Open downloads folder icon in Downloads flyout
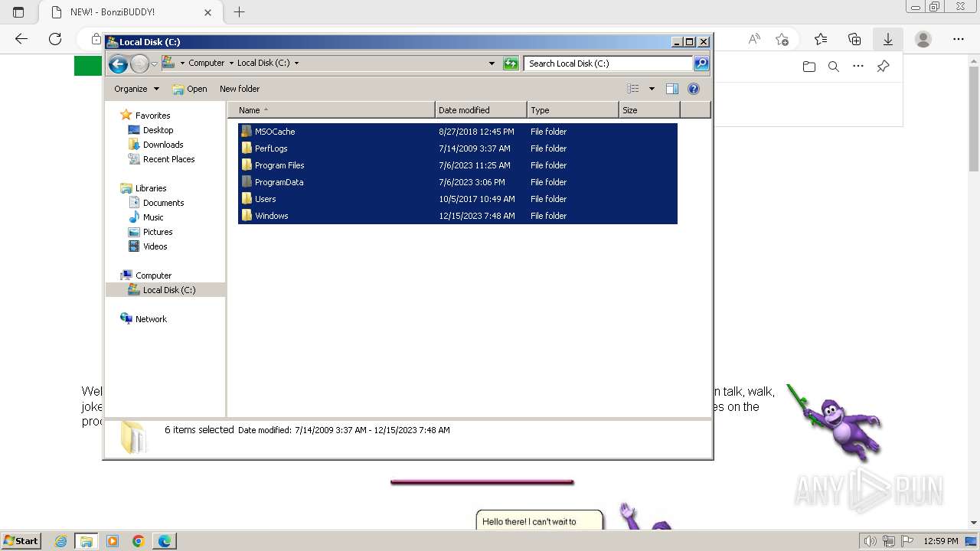 pos(809,67)
